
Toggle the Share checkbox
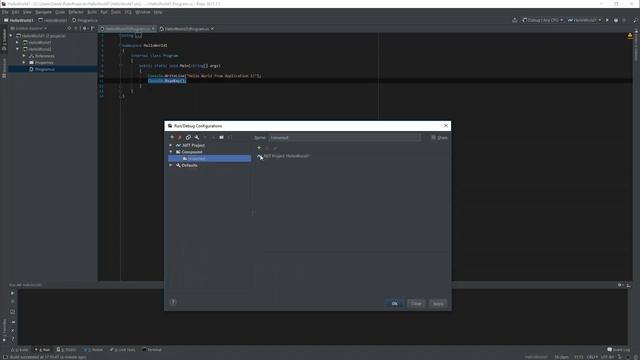point(433,138)
